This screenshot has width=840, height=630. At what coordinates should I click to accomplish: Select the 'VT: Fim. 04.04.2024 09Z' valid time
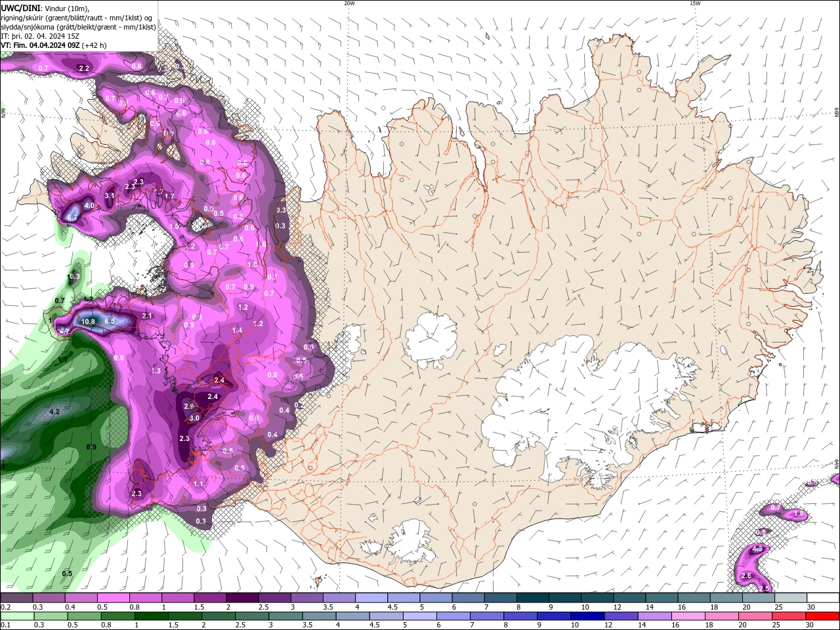[40, 45]
